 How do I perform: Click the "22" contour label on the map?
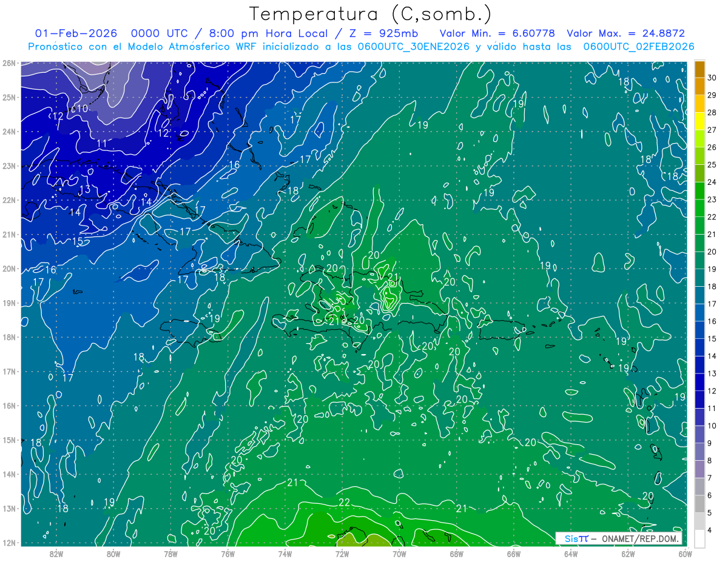345,502
